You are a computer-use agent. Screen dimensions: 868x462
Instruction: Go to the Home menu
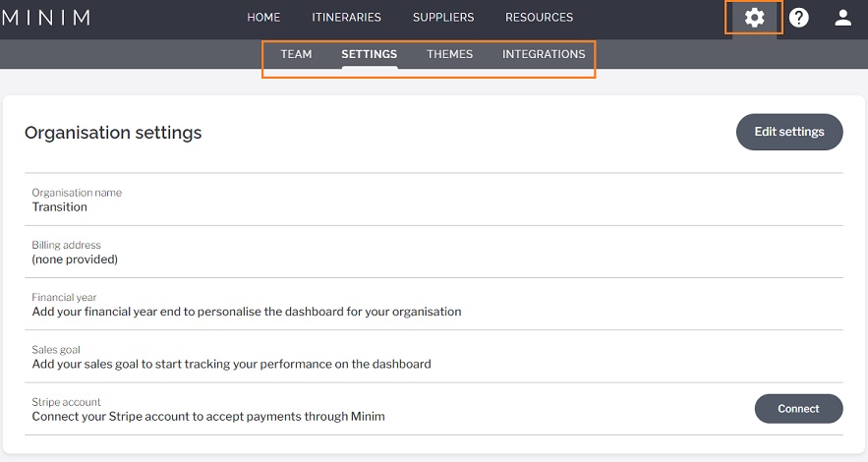263,17
